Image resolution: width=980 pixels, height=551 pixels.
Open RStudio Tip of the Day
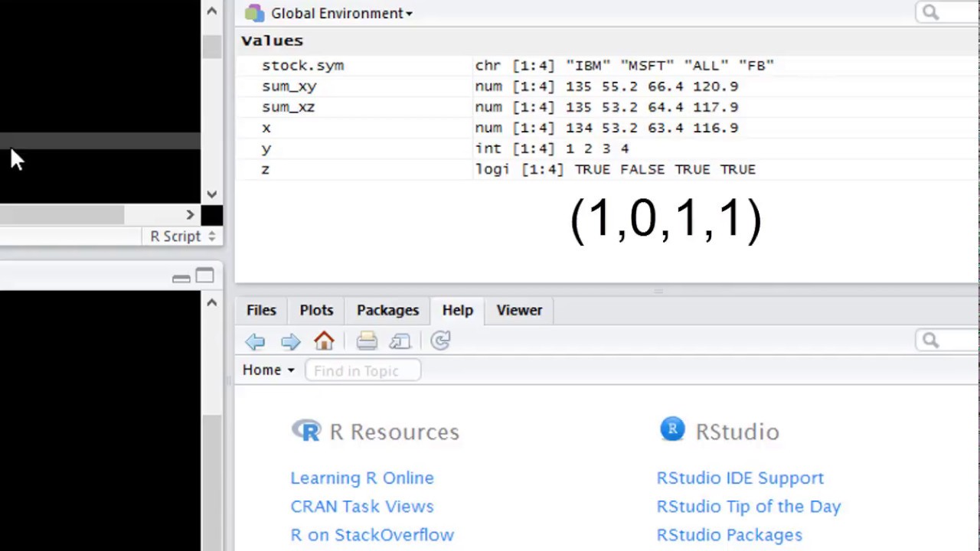[x=748, y=506]
